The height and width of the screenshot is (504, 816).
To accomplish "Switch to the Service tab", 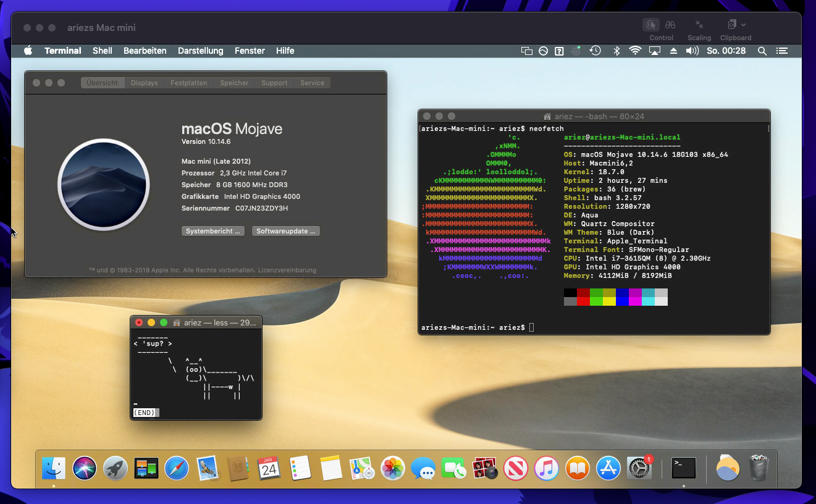I will [313, 83].
